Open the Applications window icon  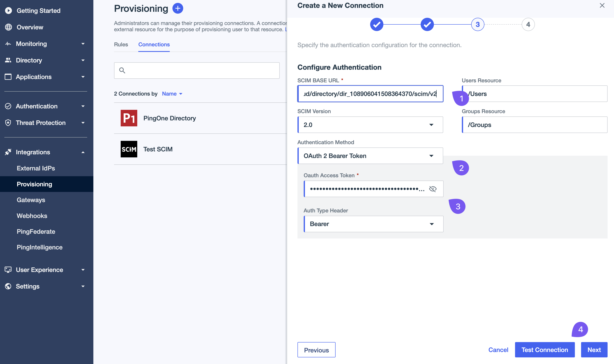tap(8, 77)
